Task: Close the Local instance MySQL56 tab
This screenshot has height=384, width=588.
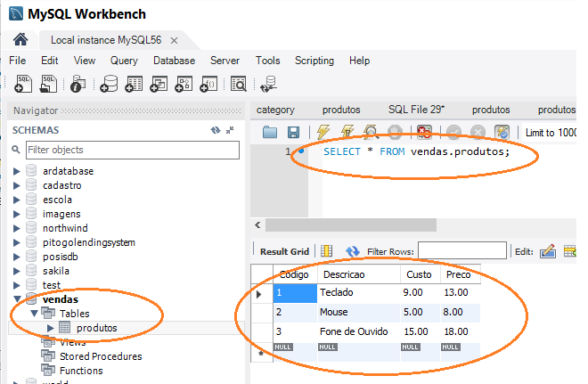Action: click(x=174, y=40)
